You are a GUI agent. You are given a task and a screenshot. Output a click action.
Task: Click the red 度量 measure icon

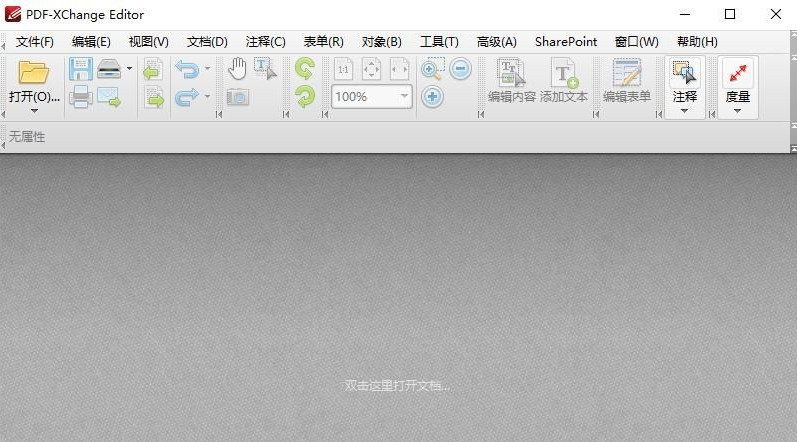pyautogui.click(x=738, y=73)
